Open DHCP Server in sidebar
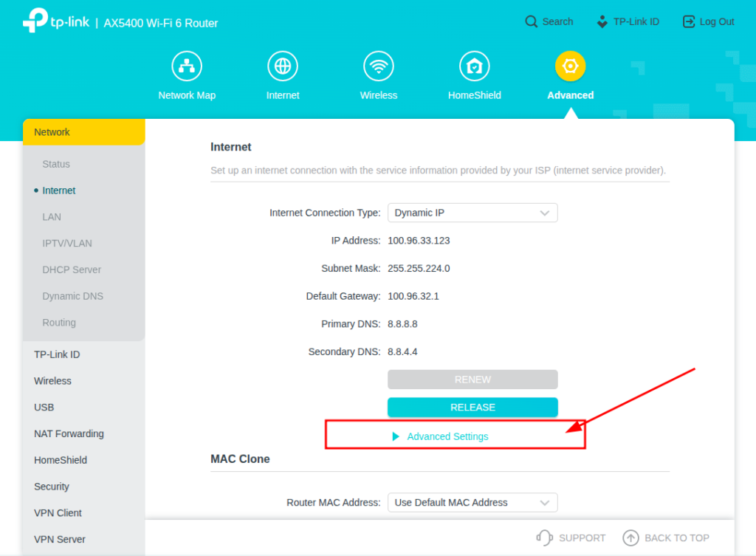Viewport: 756px width, 556px height. coord(72,270)
